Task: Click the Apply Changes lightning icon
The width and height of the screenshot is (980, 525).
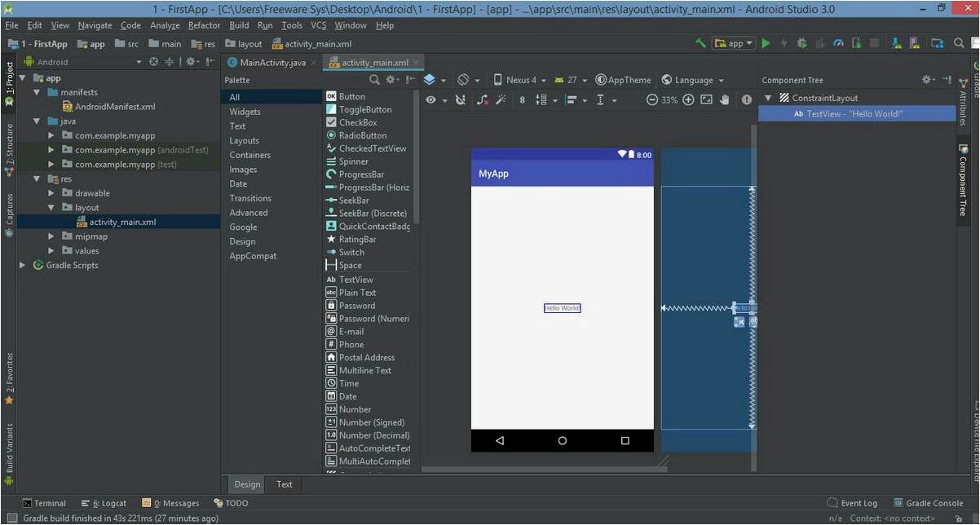Action: click(784, 44)
